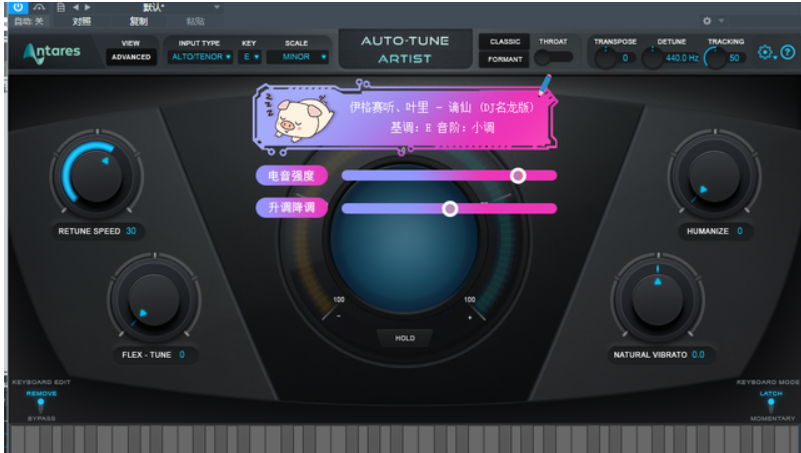Viewport: 801px width, 453px height.
Task: Click the DETUNE value 440.0 Hz
Action: pos(682,58)
